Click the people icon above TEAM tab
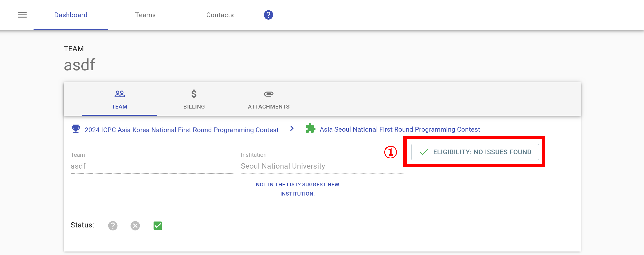Screen dimensions: 644x255 [x=119, y=94]
